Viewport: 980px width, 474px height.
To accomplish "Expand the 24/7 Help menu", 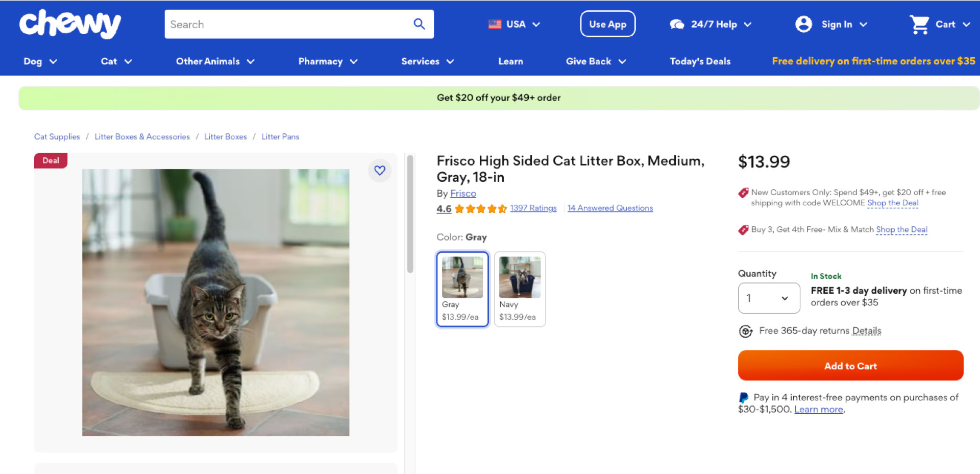I will pos(748,24).
